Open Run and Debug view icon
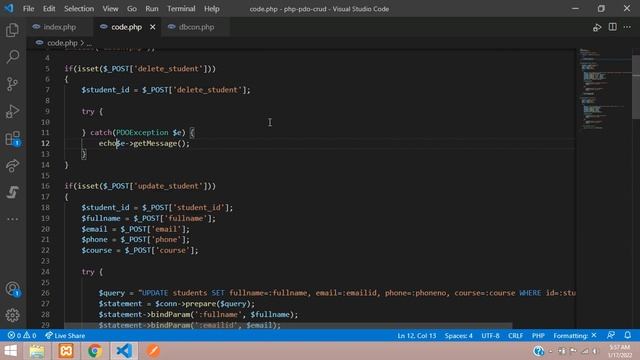The height and width of the screenshot is (360, 640). coord(12,111)
